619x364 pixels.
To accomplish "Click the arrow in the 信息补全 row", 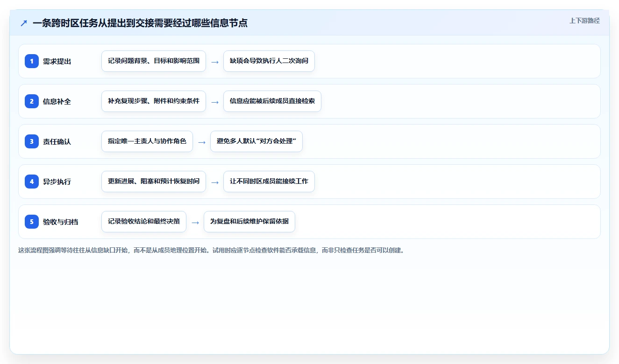I will pyautogui.click(x=215, y=102).
